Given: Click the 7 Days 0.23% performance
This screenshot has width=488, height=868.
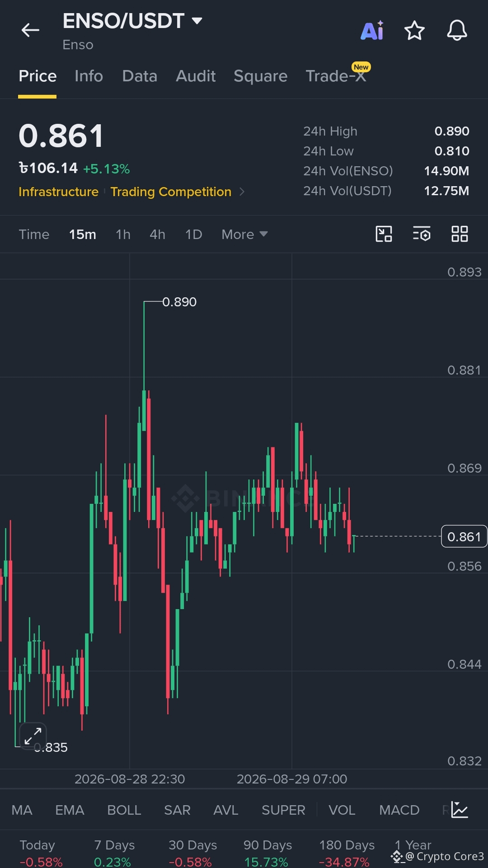Looking at the screenshot, I should pyautogui.click(x=114, y=853).
